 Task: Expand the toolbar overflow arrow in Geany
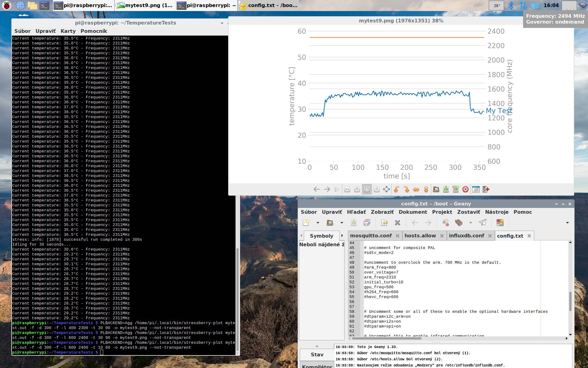[x=567, y=223]
